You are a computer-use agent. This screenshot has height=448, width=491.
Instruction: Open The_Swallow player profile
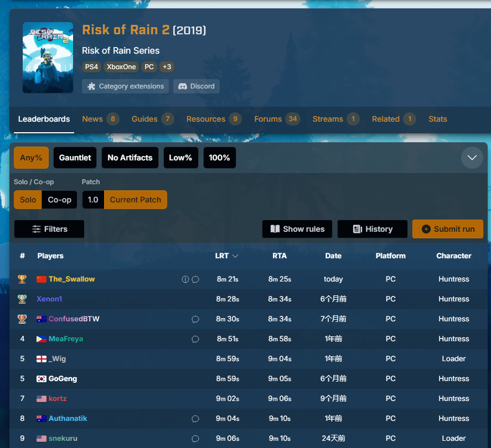tap(72, 279)
